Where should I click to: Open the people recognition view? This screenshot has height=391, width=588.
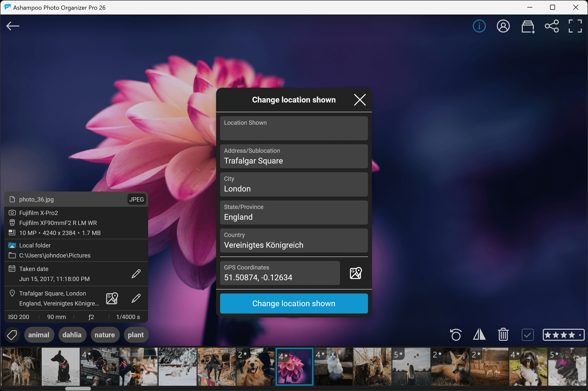click(503, 26)
